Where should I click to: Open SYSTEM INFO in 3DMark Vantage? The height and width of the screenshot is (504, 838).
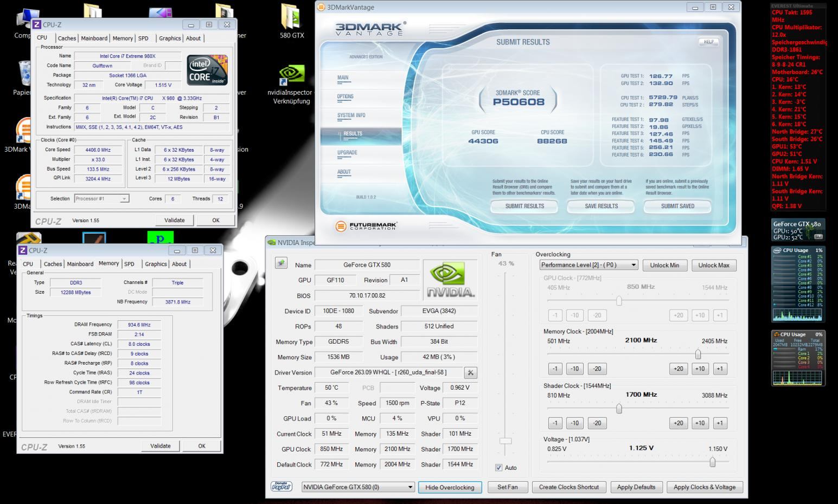coord(351,115)
